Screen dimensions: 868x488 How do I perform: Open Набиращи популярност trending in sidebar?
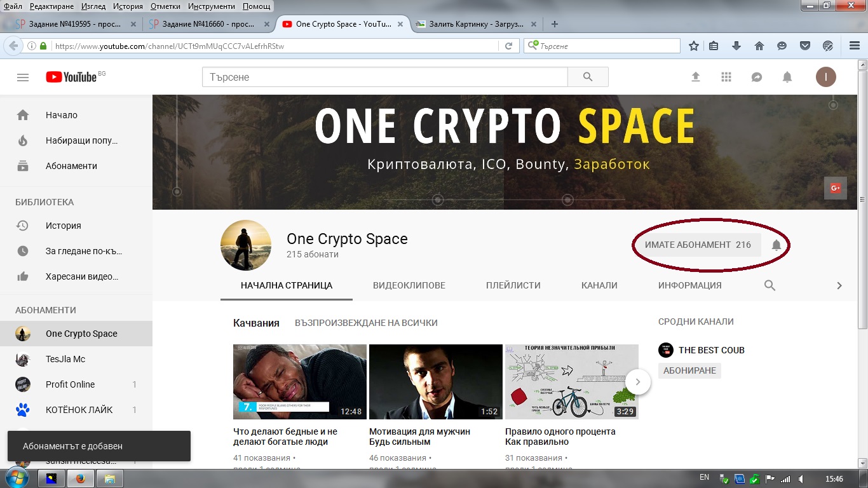[x=76, y=140]
